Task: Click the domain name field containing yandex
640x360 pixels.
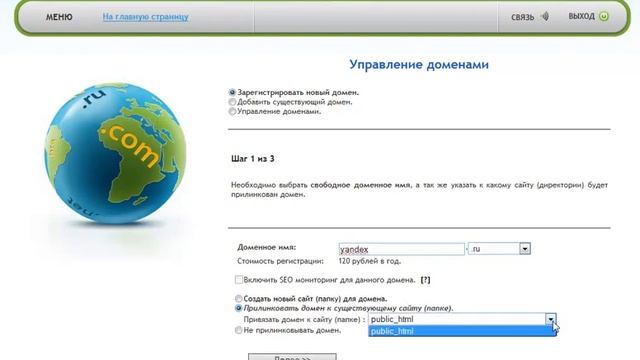Action: click(401, 249)
